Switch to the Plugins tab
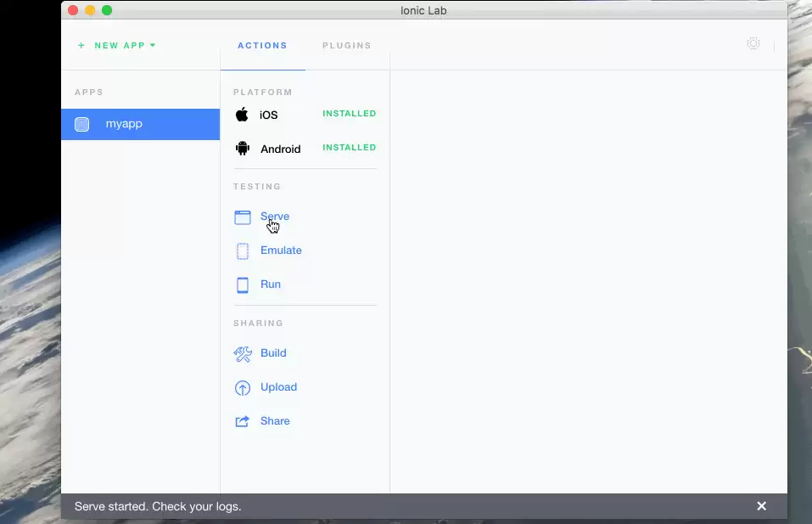 [x=347, y=46]
